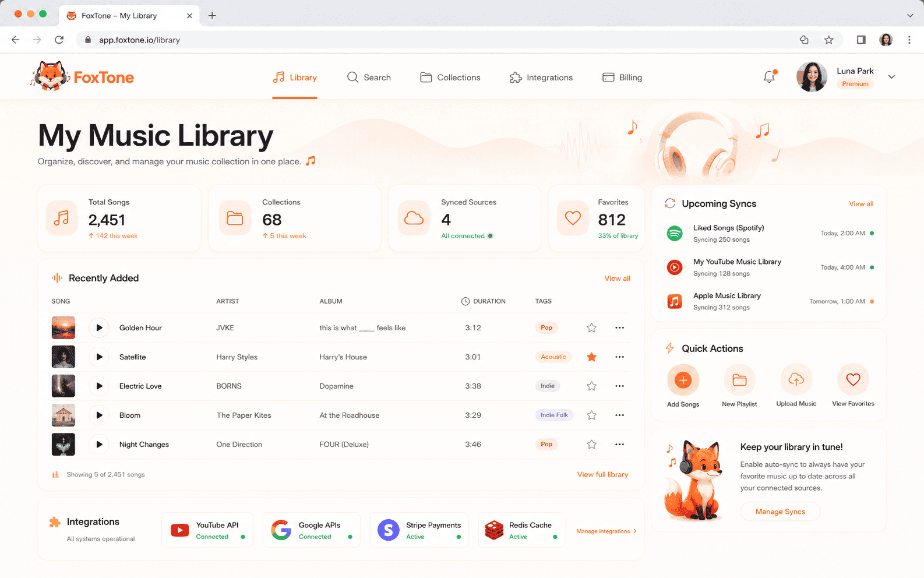
Task: Open more options for Night Changes
Action: coord(619,444)
